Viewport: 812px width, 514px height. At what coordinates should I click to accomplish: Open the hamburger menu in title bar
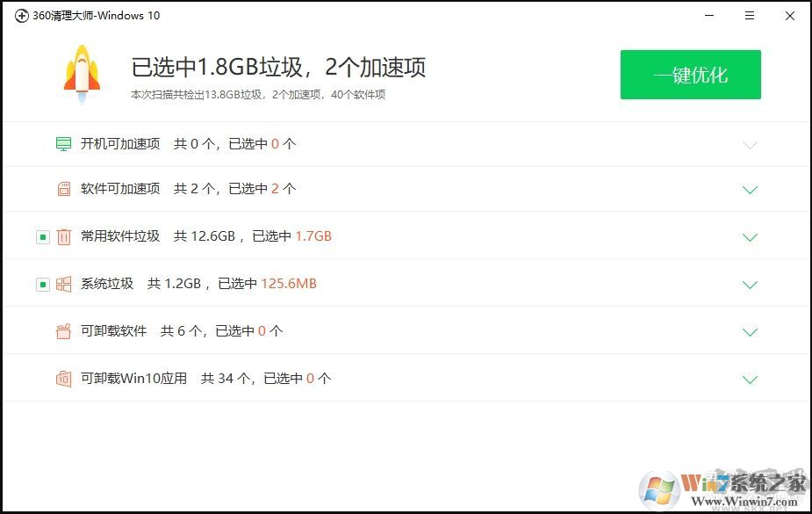point(750,16)
